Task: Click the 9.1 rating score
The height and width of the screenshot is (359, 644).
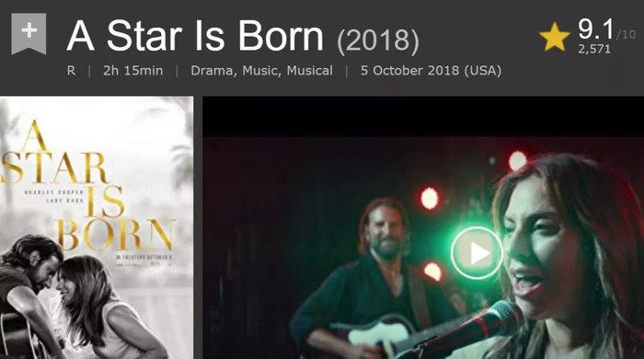Action: pyautogui.click(x=595, y=29)
